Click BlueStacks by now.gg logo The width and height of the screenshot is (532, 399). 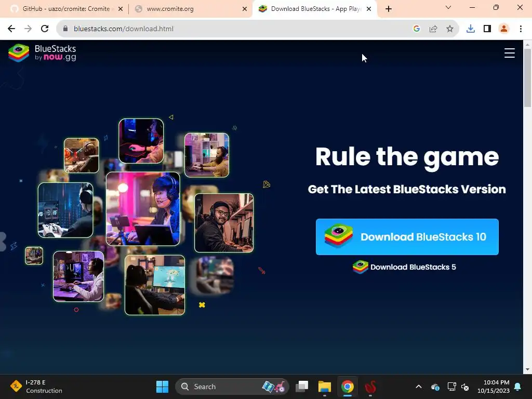pyautogui.click(x=42, y=53)
